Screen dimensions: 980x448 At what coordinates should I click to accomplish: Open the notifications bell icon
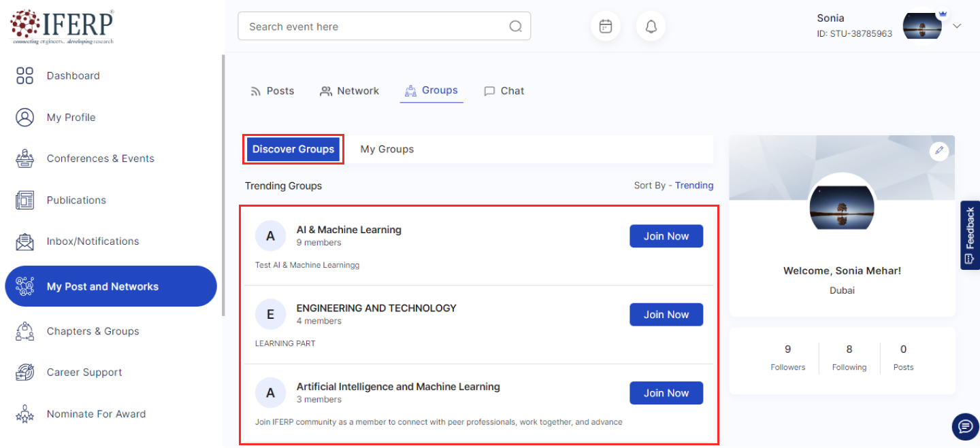point(651,27)
